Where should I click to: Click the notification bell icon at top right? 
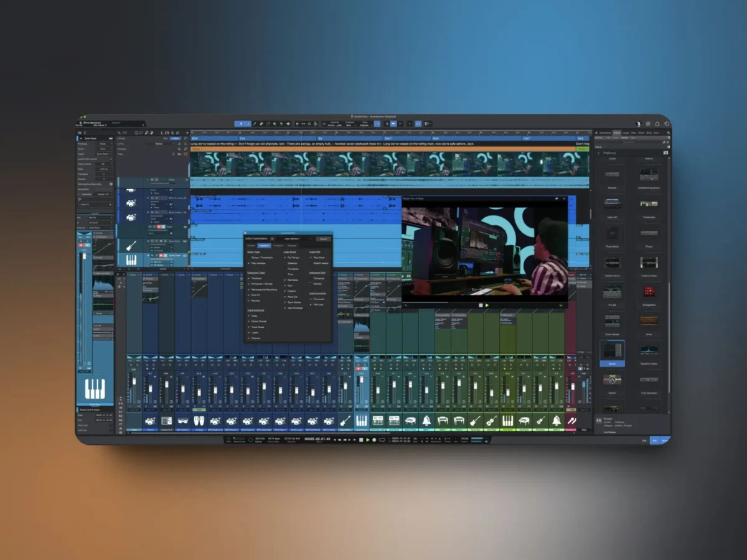tap(657, 124)
